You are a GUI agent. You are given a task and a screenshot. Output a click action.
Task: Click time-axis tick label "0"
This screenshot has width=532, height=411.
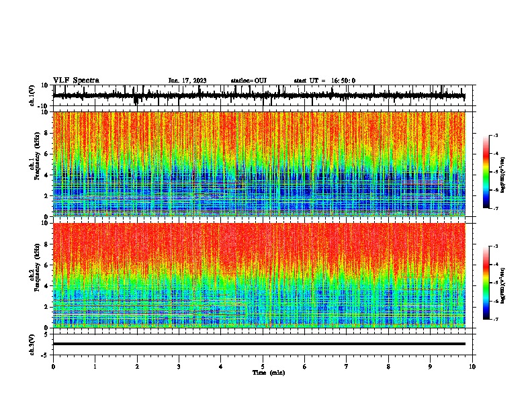pos(53,367)
